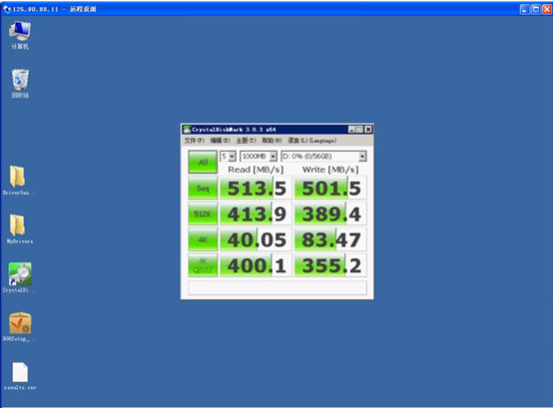Select the CrystalDiskMark desktop shortcut
Image resolution: width=554 pixels, height=408 pixels.
click(20, 277)
